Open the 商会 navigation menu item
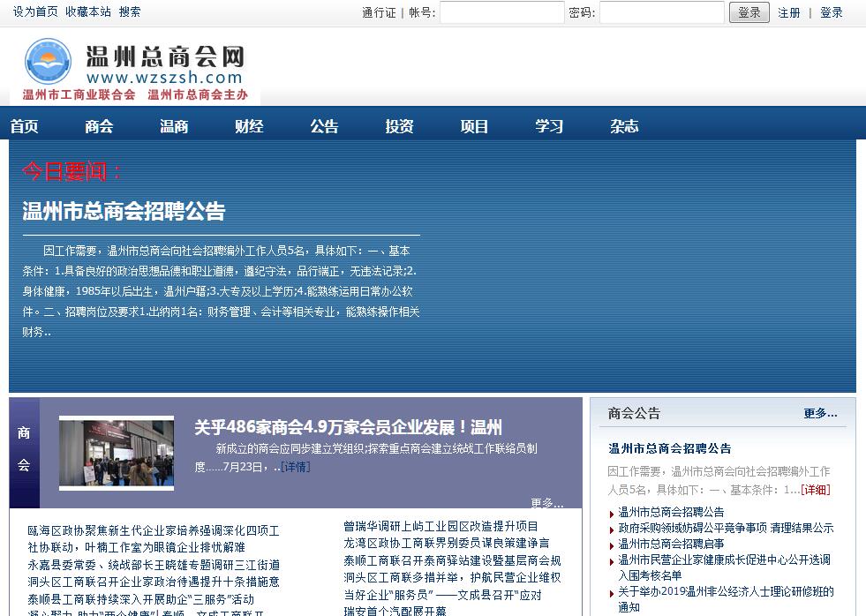This screenshot has height=616, width=866. [x=99, y=126]
